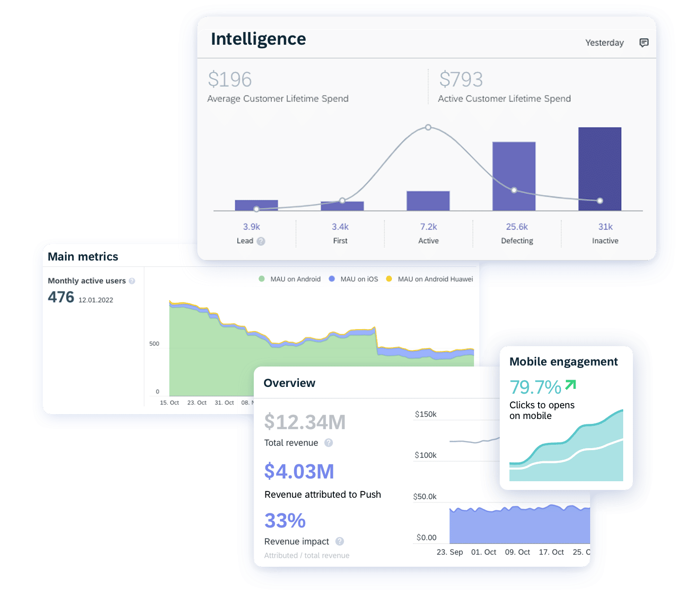Screen dimensions: 700x593
Task: Click the 09. Oct axis label in Overview
Action: [517, 552]
